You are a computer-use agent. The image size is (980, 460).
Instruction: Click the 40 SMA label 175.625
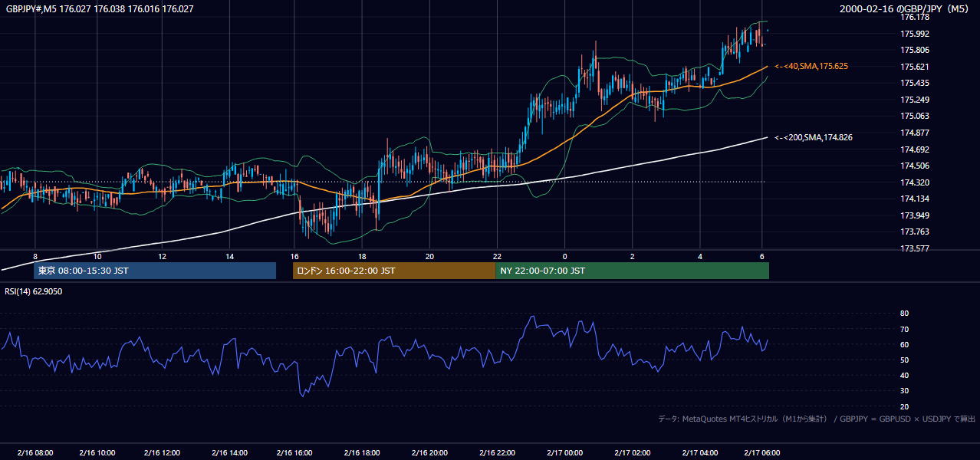pos(811,67)
